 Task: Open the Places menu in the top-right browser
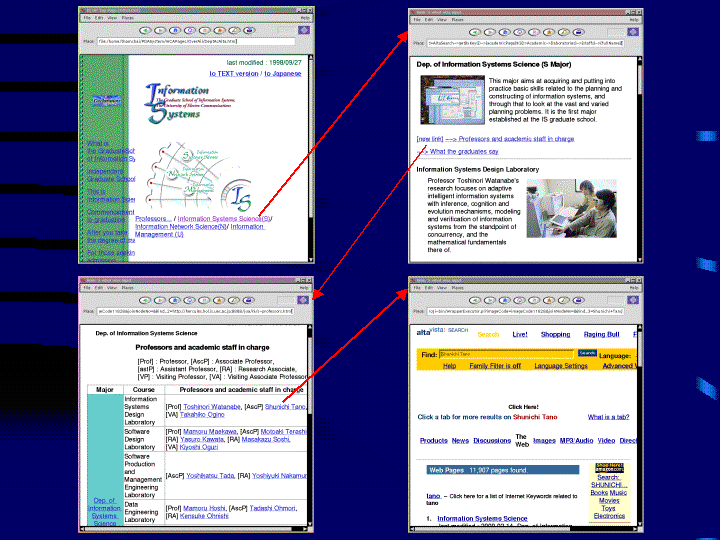pyautogui.click(x=456, y=19)
